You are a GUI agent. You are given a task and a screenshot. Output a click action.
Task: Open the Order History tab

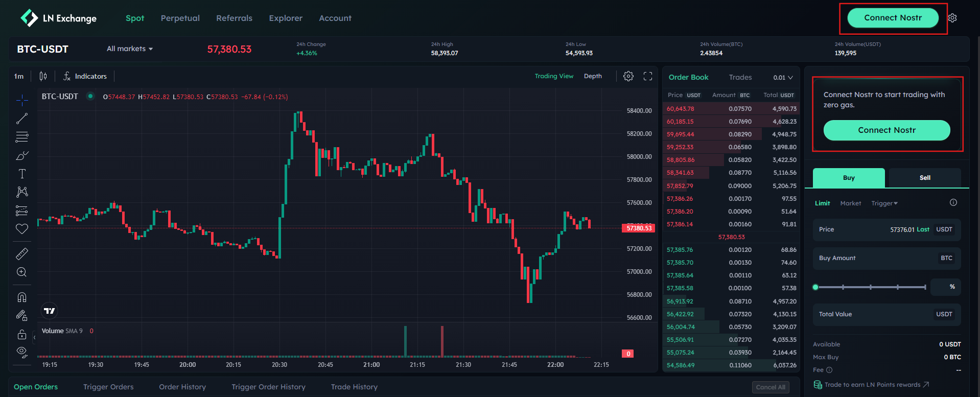pyautogui.click(x=182, y=387)
